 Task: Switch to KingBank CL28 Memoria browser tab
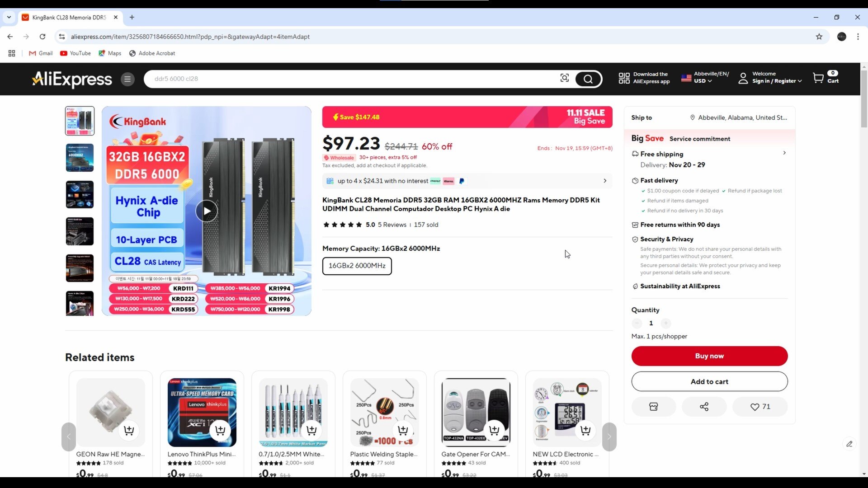[69, 17]
